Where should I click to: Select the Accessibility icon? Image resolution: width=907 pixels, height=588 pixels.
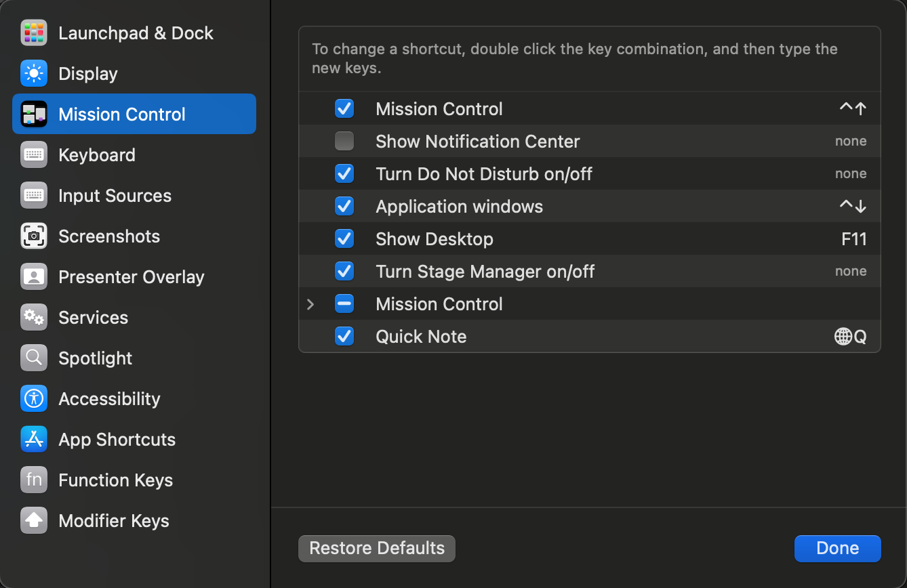34,398
